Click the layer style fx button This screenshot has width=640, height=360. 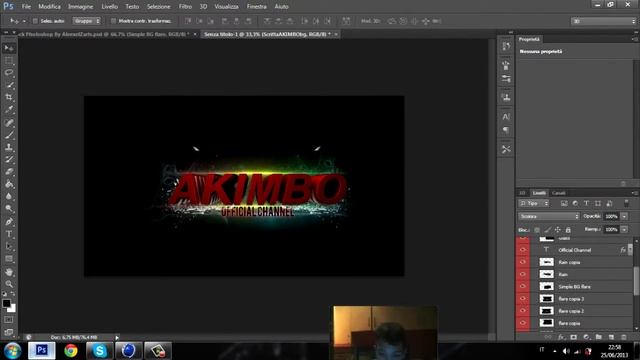[561, 337]
